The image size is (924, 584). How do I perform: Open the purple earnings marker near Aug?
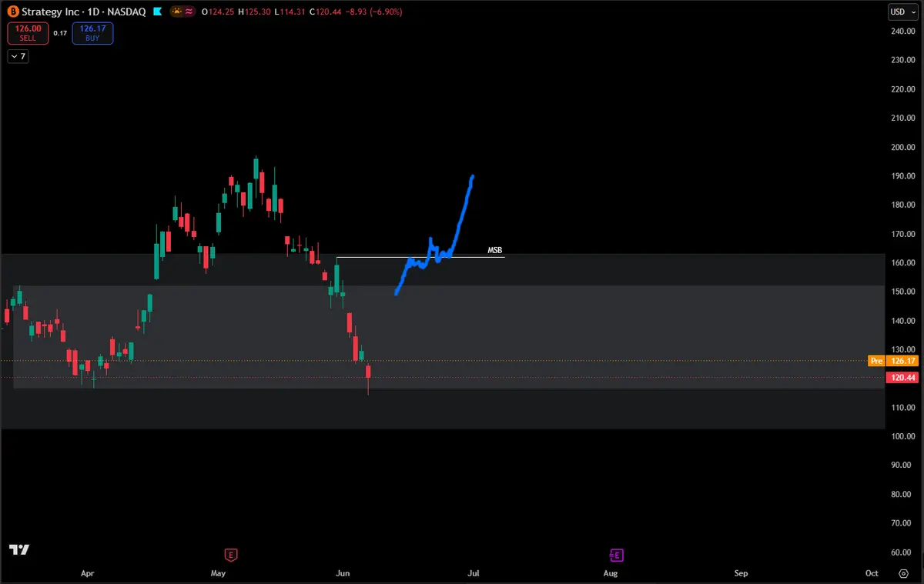coord(616,554)
